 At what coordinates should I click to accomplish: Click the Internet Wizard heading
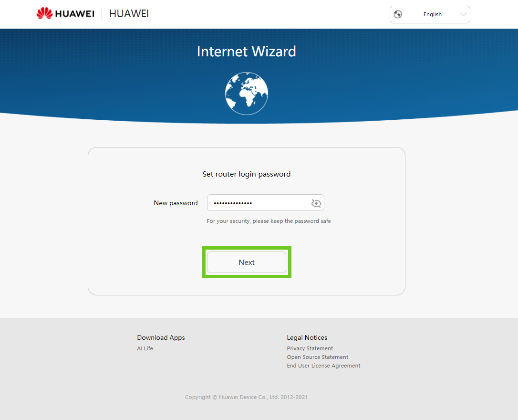point(246,52)
